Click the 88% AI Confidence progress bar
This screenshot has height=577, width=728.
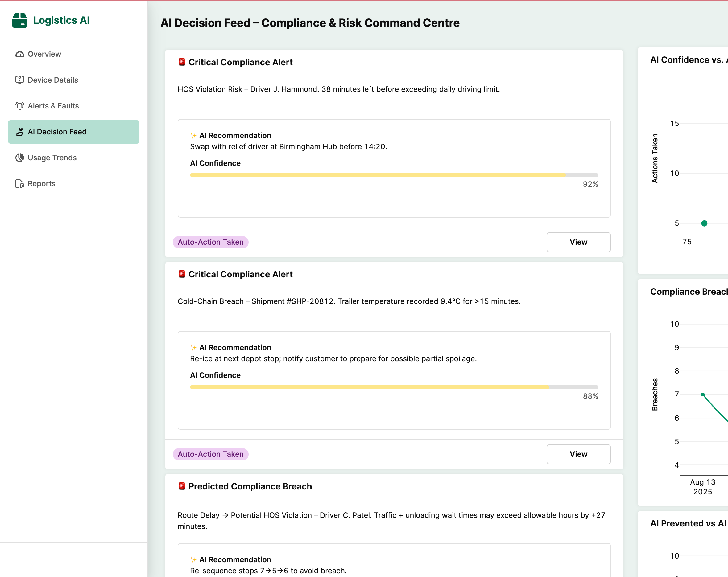click(x=394, y=387)
